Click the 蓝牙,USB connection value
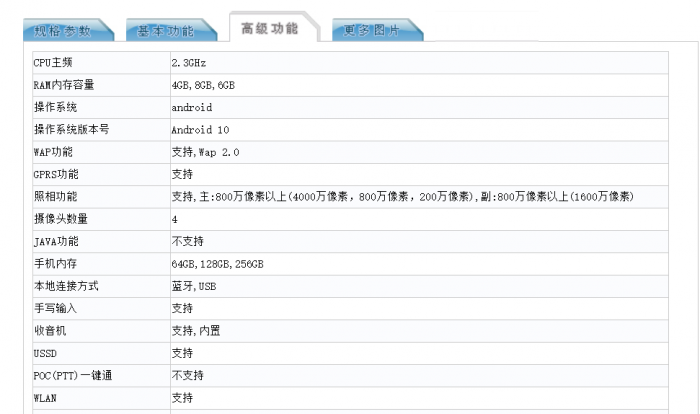The image size is (700, 414). coord(194,286)
